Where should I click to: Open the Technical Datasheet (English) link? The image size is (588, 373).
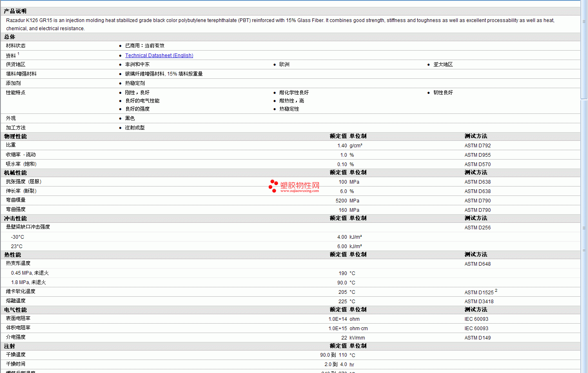(x=159, y=56)
